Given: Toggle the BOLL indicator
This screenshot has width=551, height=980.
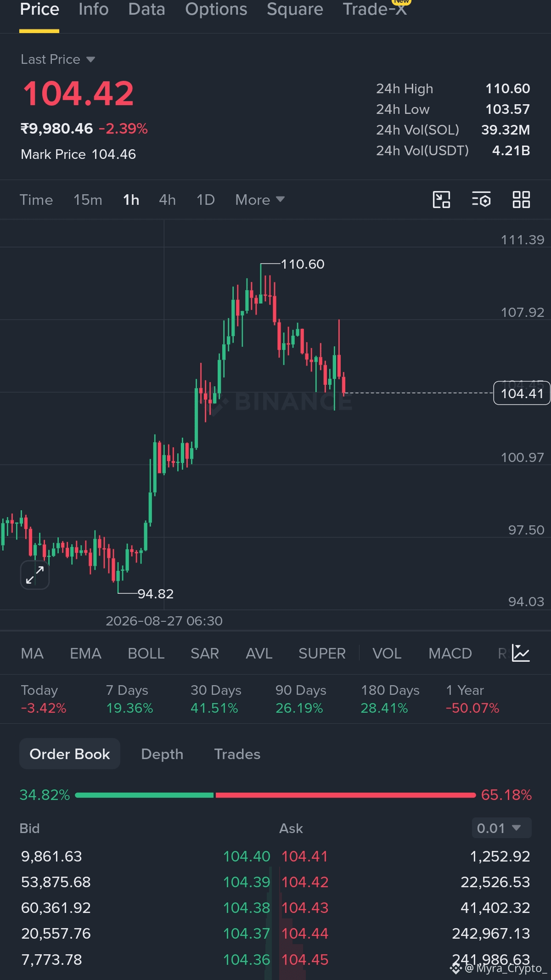Looking at the screenshot, I should [146, 653].
